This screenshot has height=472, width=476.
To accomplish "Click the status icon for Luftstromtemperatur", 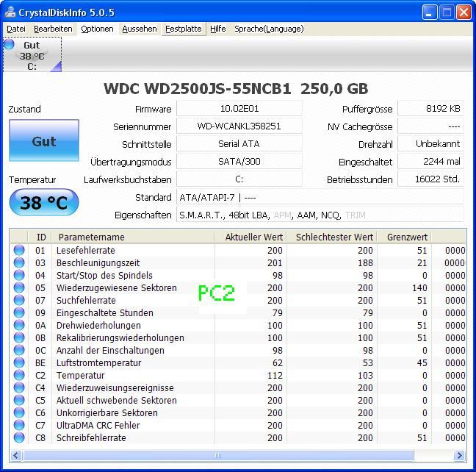I will coord(19,362).
